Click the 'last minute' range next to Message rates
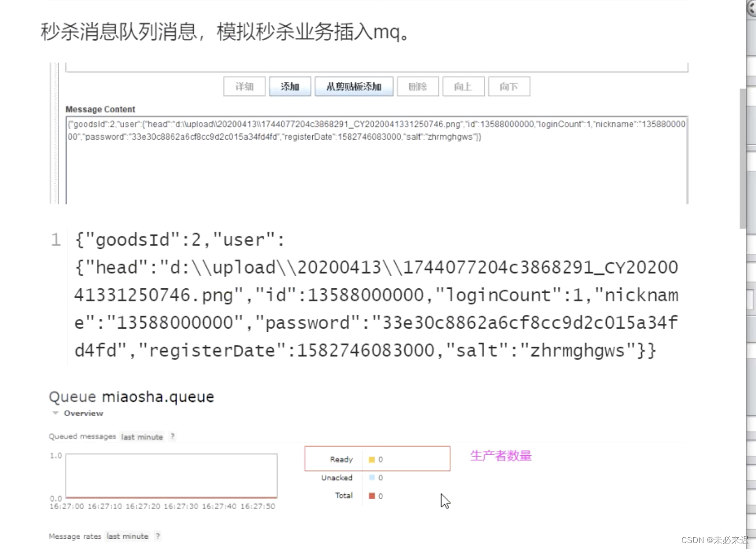The image size is (756, 549). click(x=127, y=536)
